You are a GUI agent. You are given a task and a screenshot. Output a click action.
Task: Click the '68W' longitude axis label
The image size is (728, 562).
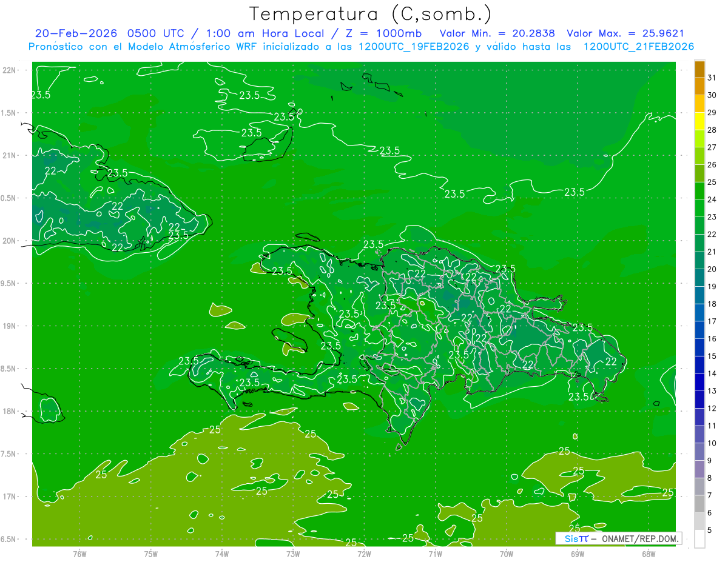[649, 554]
